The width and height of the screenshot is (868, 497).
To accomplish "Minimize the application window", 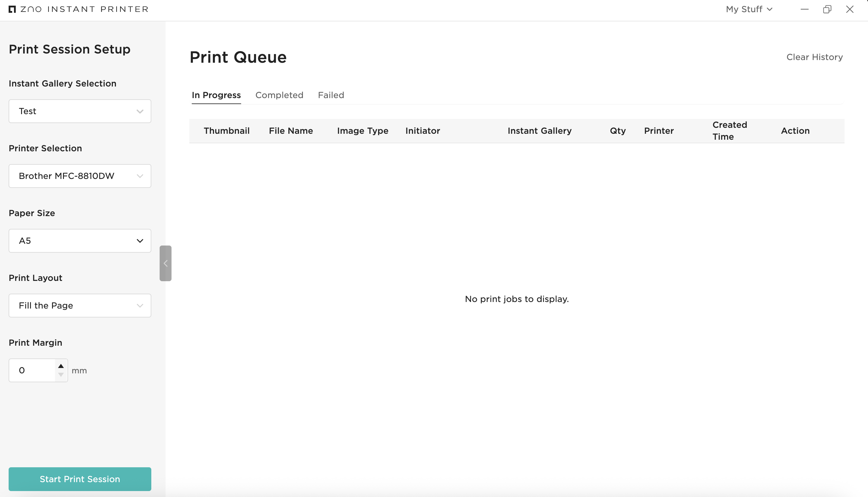I will click(804, 9).
